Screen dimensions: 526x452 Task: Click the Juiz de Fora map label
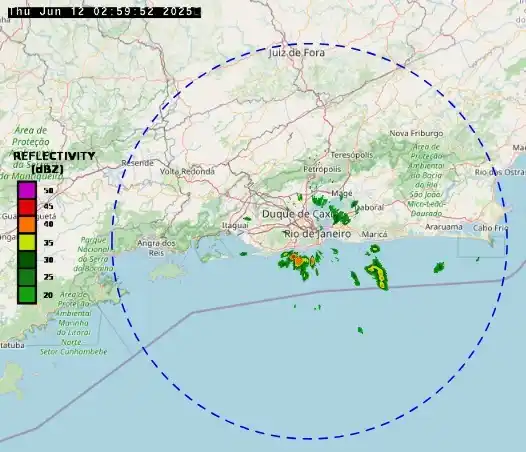coord(297,53)
